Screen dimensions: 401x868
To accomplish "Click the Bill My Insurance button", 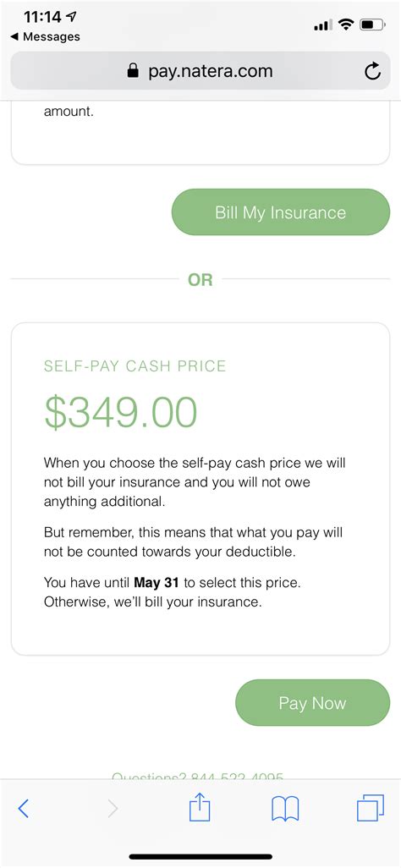I will 281,212.
